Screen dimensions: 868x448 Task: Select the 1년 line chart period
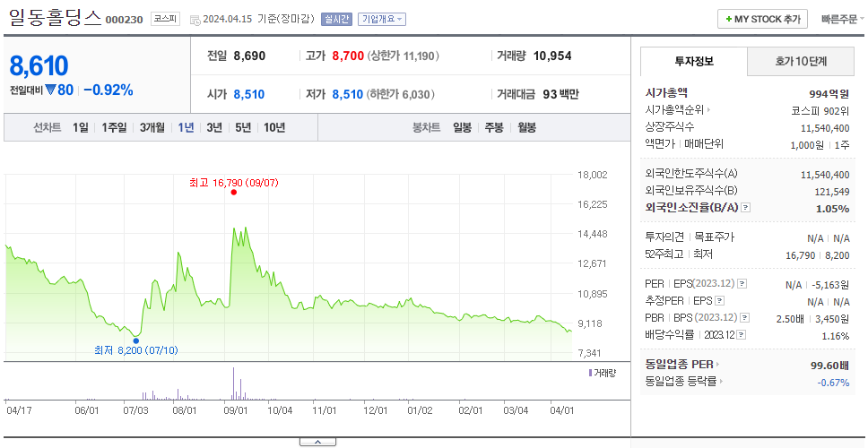186,128
